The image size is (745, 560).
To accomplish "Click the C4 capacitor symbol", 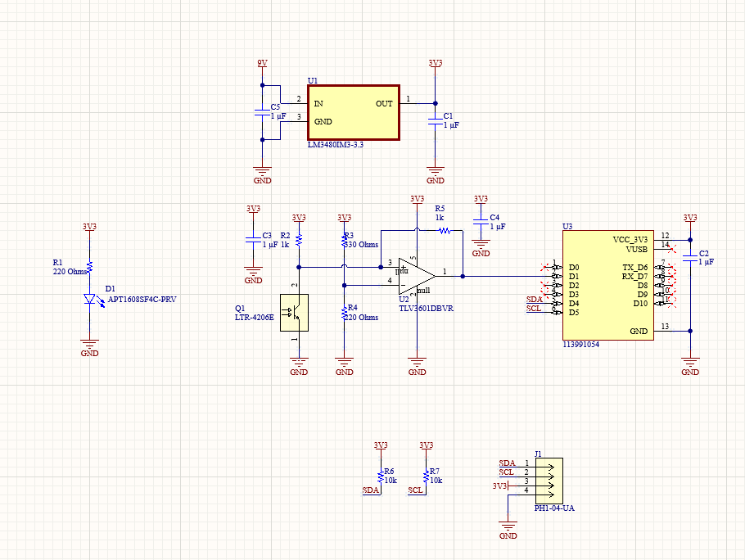I will coord(481,222).
